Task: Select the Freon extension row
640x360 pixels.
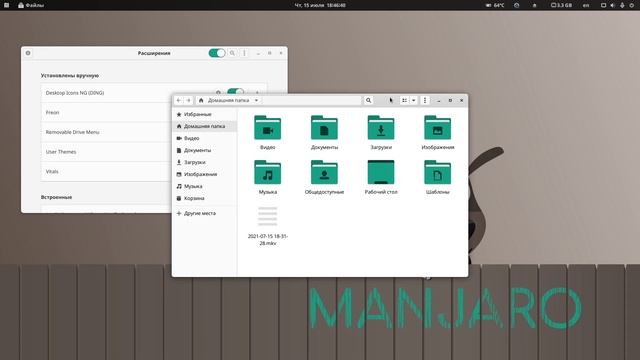Action: [106, 112]
